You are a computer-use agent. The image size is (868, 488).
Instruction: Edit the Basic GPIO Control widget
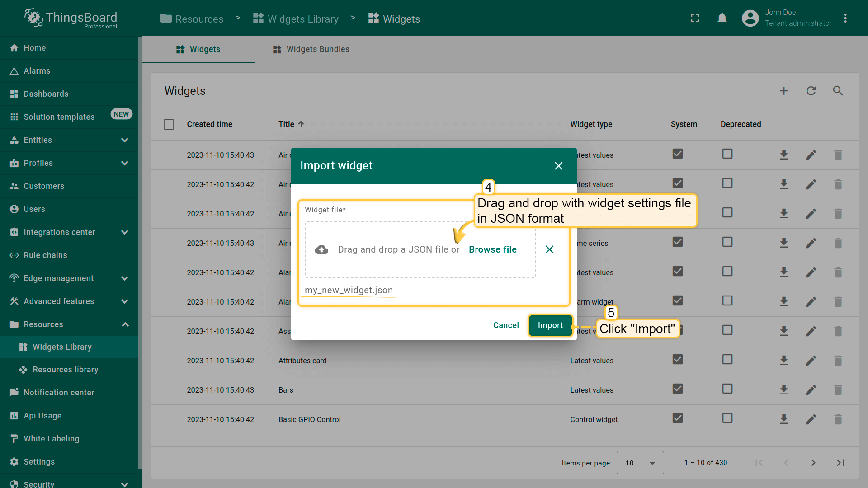811,419
